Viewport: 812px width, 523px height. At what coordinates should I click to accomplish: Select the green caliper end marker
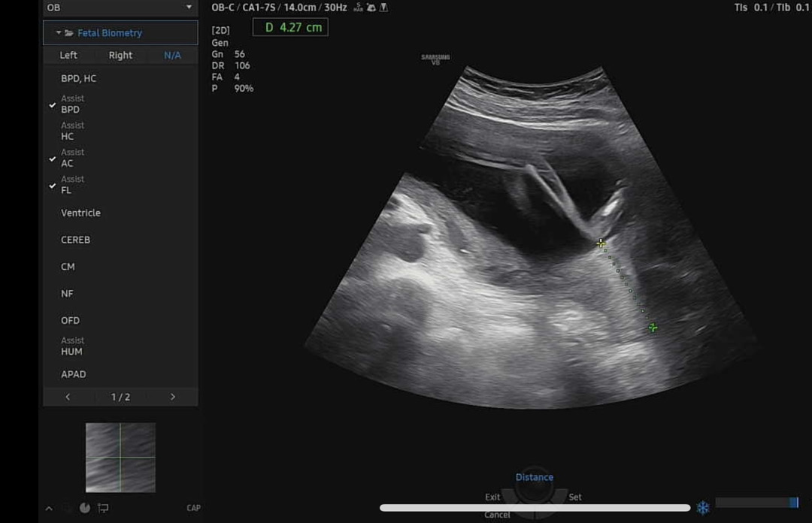pyautogui.click(x=653, y=328)
